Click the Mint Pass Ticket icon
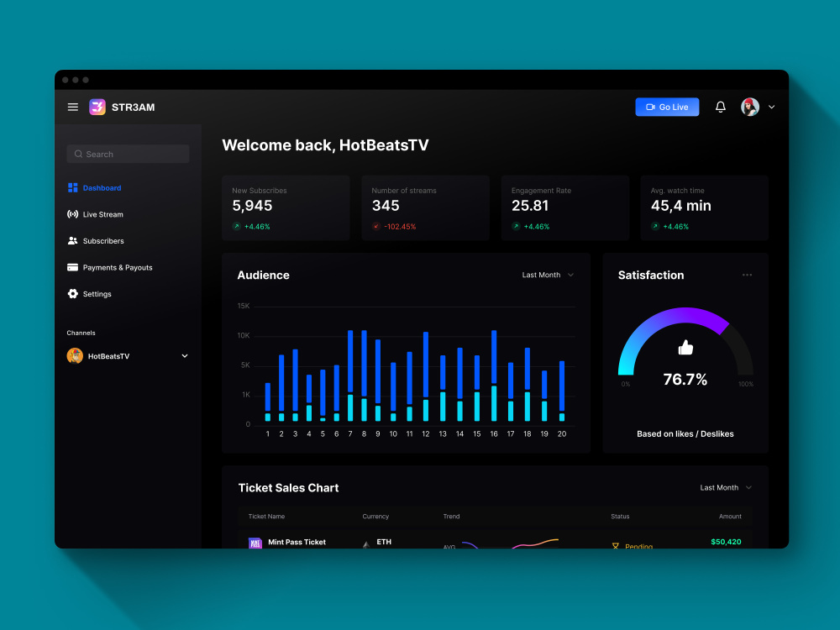Viewport: 840px width, 630px height. [x=255, y=543]
